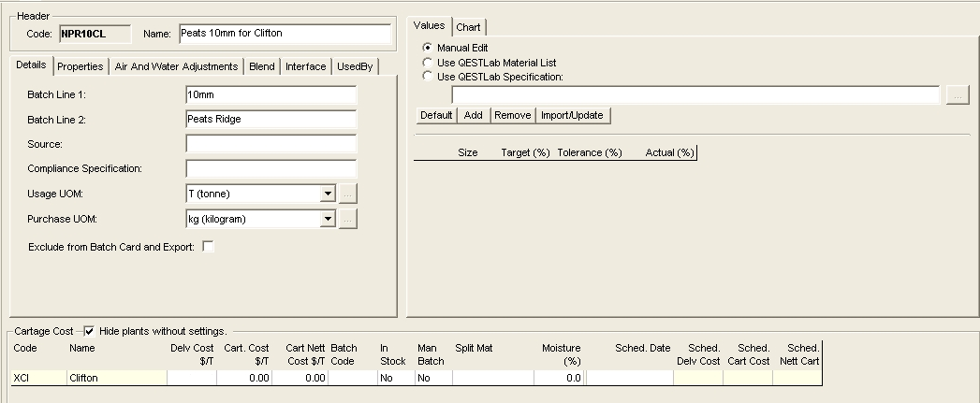Select the Manual Edit radio option
This screenshot has width=980, height=403.
(429, 48)
